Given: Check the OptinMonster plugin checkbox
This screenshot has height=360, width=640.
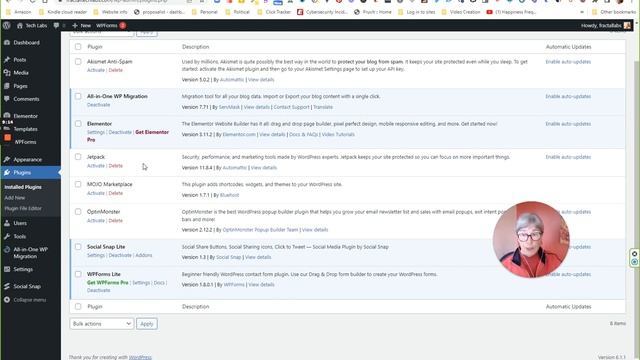Looking at the screenshot, I should coord(78,211).
